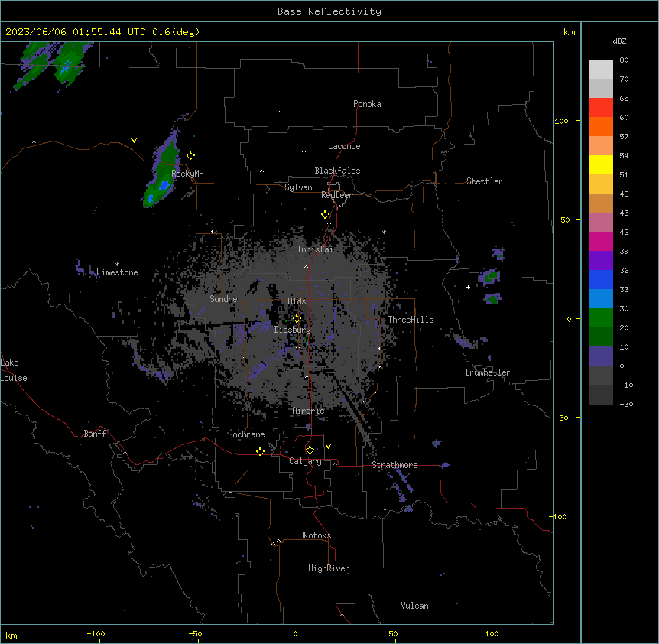Image resolution: width=659 pixels, height=644 pixels.
Task: Choose the purple 36-39 dBZ legend swatch
Action: (x=601, y=260)
